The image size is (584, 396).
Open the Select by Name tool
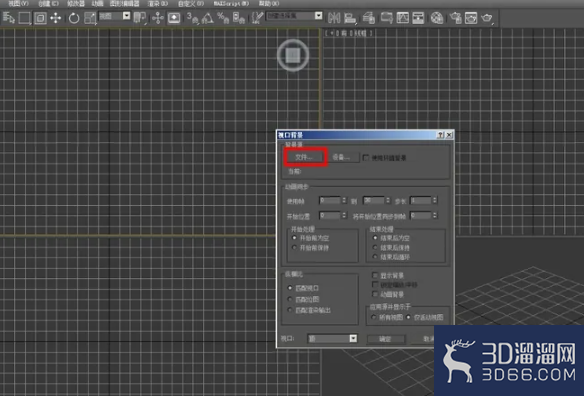(x=9, y=18)
